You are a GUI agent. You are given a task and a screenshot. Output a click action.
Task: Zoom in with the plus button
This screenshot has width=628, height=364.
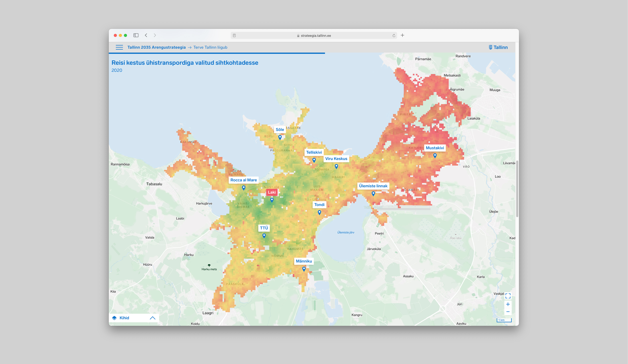(x=508, y=304)
